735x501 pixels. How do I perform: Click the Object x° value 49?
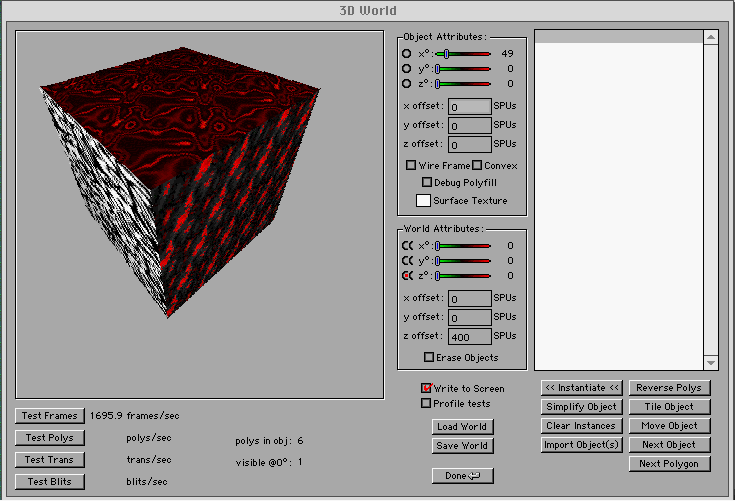click(x=507, y=54)
